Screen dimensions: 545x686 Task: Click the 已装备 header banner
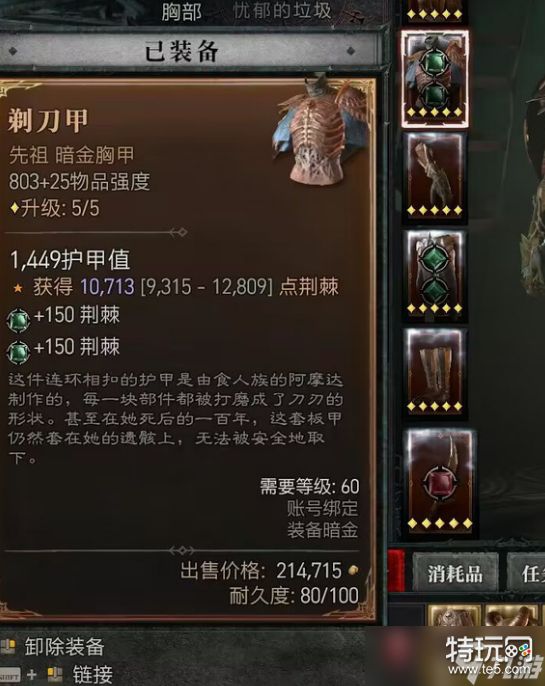point(181,51)
